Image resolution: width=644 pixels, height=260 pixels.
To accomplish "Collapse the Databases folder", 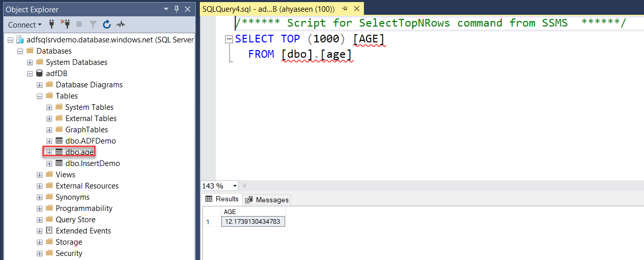I will [20, 51].
